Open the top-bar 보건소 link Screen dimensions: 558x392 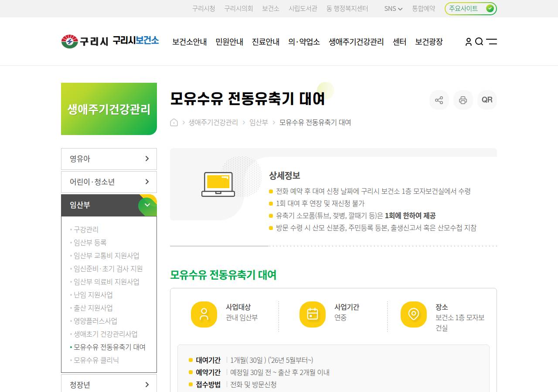click(x=271, y=9)
